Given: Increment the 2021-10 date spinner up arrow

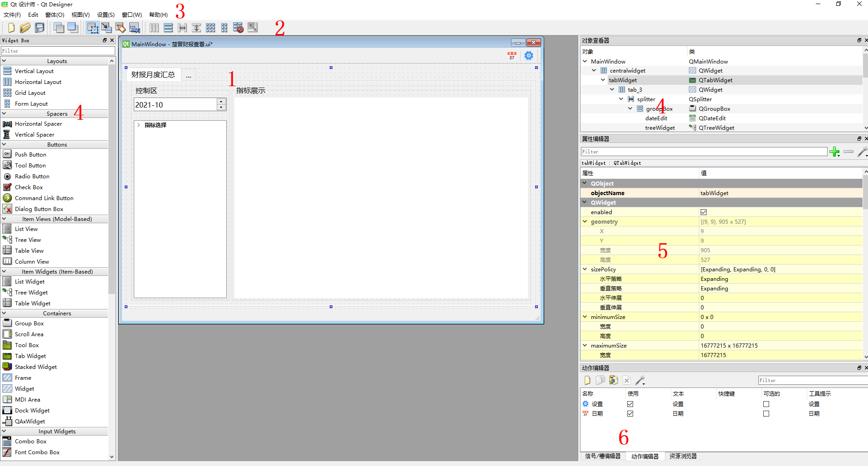Looking at the screenshot, I should click(x=221, y=102).
